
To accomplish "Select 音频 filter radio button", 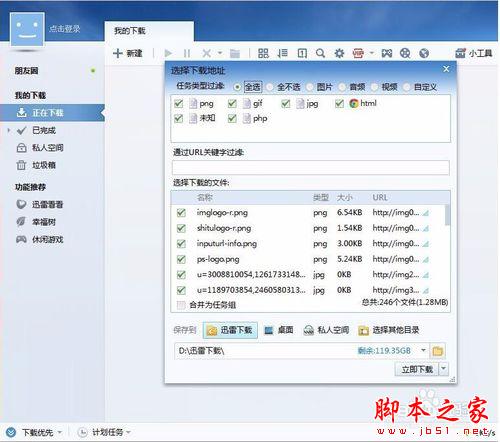I will point(342,87).
